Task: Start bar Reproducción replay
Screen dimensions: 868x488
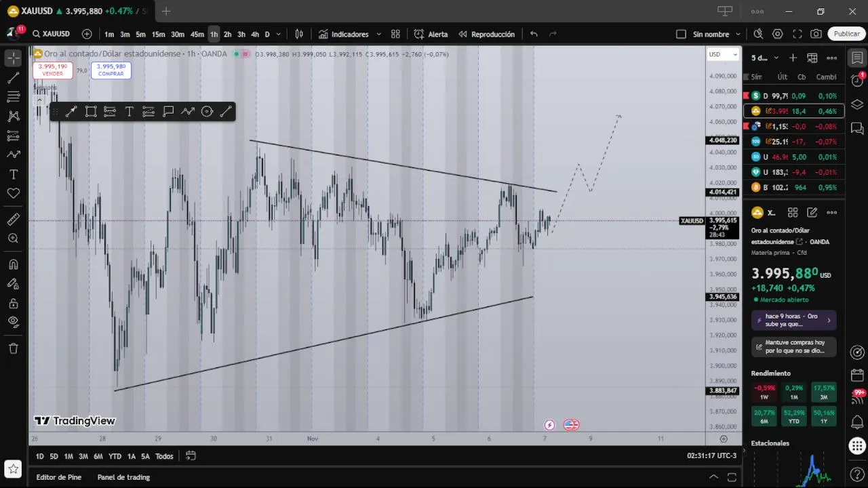Action: pyautogui.click(x=486, y=34)
